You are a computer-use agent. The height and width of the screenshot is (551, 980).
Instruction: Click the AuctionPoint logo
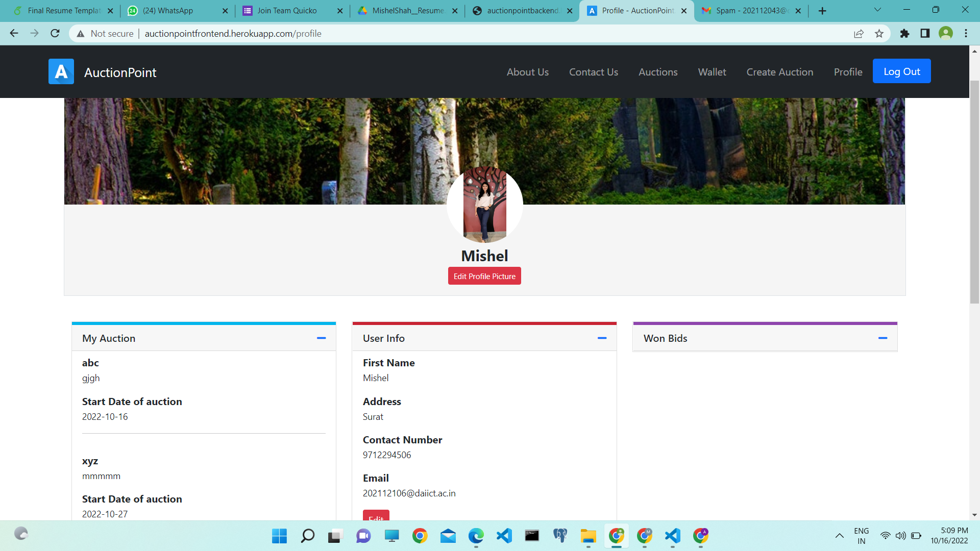[x=61, y=71]
